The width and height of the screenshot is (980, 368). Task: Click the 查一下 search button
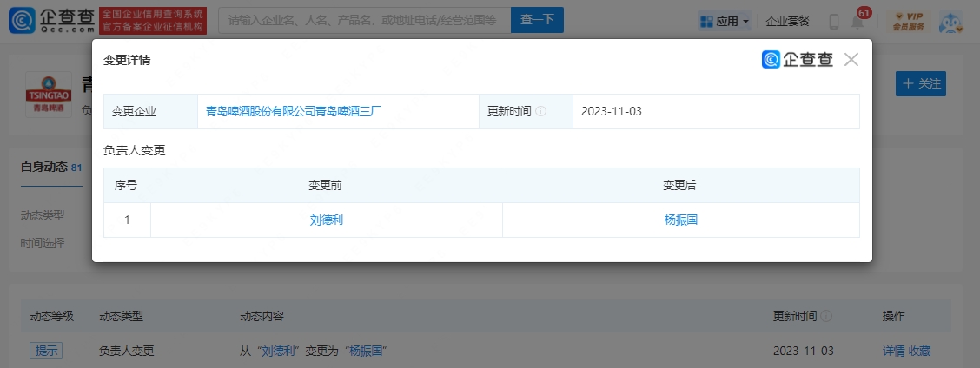537,20
